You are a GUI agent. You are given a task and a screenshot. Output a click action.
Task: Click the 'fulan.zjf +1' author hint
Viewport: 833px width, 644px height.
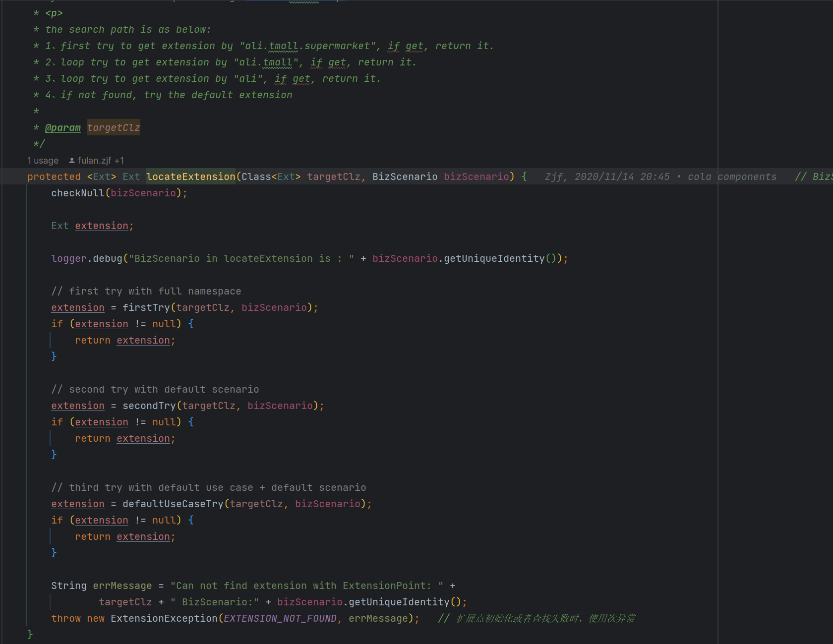click(101, 161)
